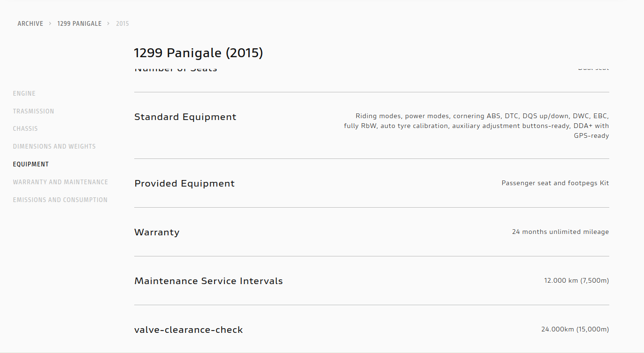Image resolution: width=644 pixels, height=353 pixels.
Task: Go to the CHASSIS section
Action: [25, 128]
